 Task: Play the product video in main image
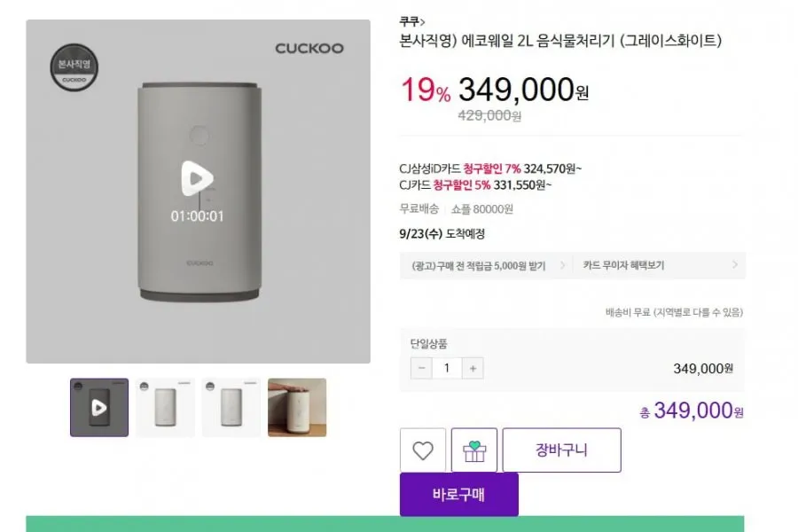[197, 178]
